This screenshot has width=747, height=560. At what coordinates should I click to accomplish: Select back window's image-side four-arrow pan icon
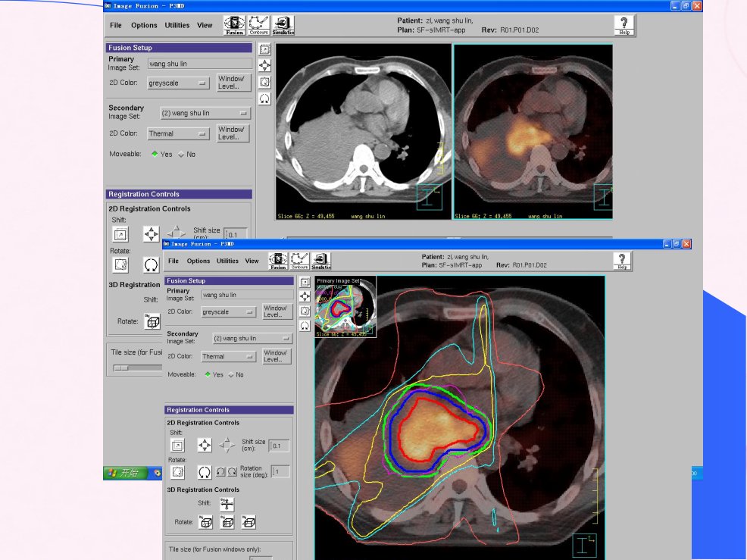tap(264, 65)
